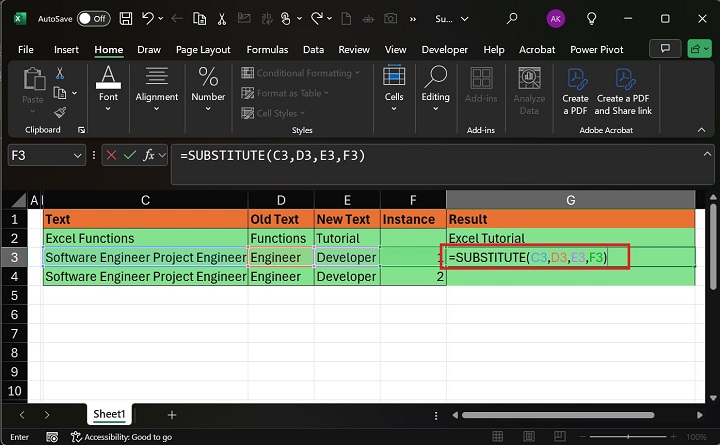This screenshot has width=720, height=445.
Task: Confirm formula with the Enter checkmark
Action: (129, 155)
